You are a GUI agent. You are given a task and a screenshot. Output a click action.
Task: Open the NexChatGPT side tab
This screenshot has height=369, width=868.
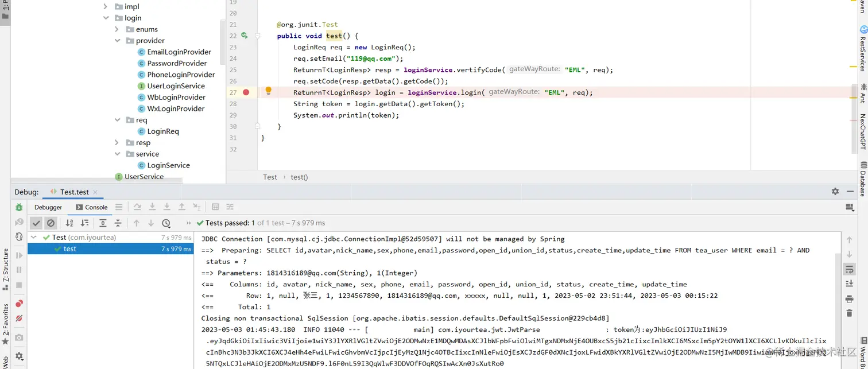pos(863,131)
